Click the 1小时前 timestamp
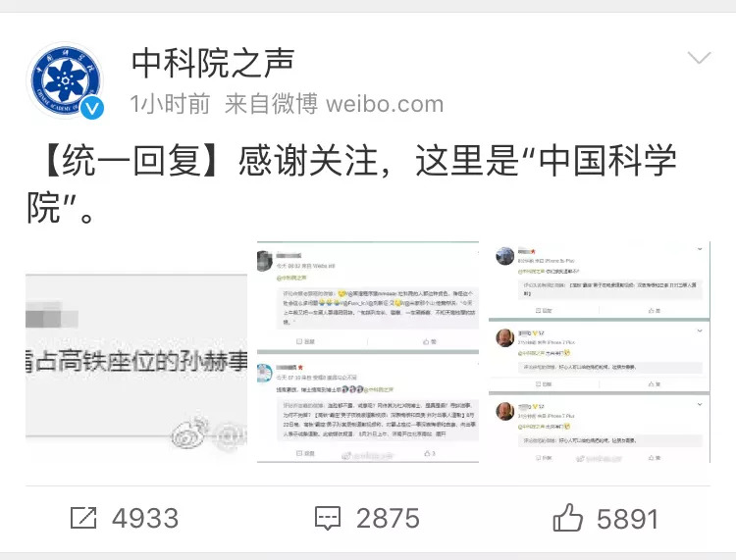This screenshot has width=736, height=560. coord(170,104)
